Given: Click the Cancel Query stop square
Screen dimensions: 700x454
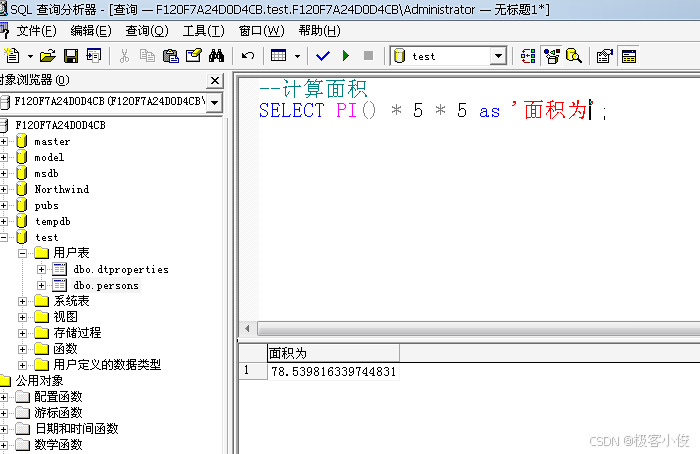Looking at the screenshot, I should point(368,56).
